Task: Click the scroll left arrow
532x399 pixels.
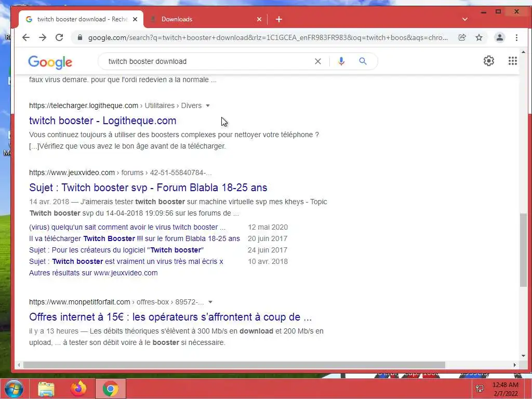Action: click(x=19, y=365)
